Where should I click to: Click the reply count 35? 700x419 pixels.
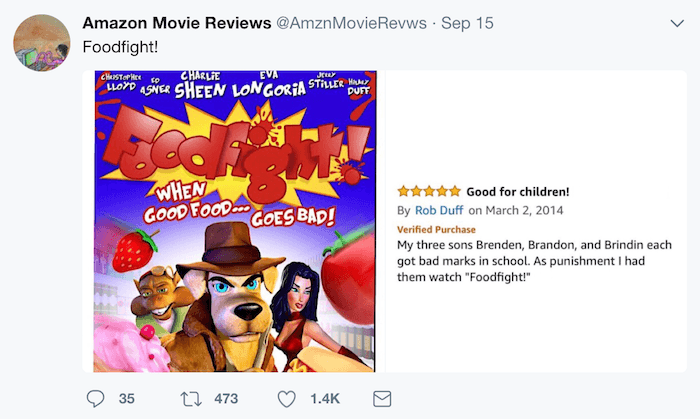[x=126, y=399]
